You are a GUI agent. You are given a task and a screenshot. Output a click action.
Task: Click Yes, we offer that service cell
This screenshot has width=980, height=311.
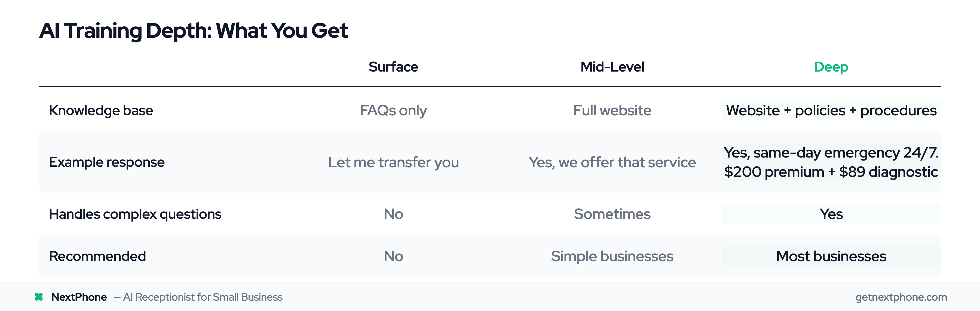(612, 162)
